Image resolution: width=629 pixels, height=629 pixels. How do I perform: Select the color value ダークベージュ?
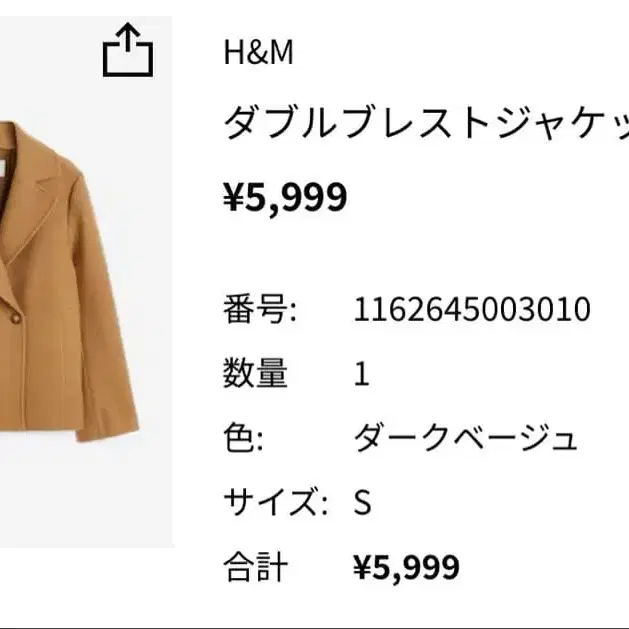466,438
